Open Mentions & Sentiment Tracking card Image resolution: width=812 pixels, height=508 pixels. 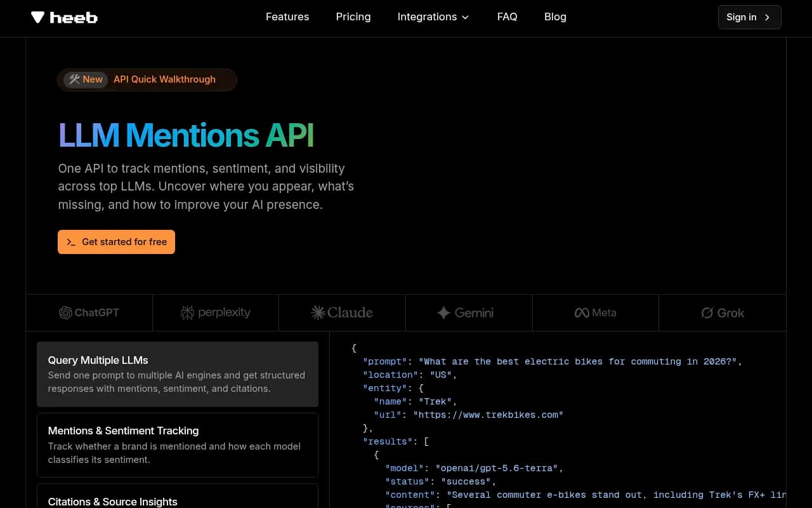[x=178, y=445]
